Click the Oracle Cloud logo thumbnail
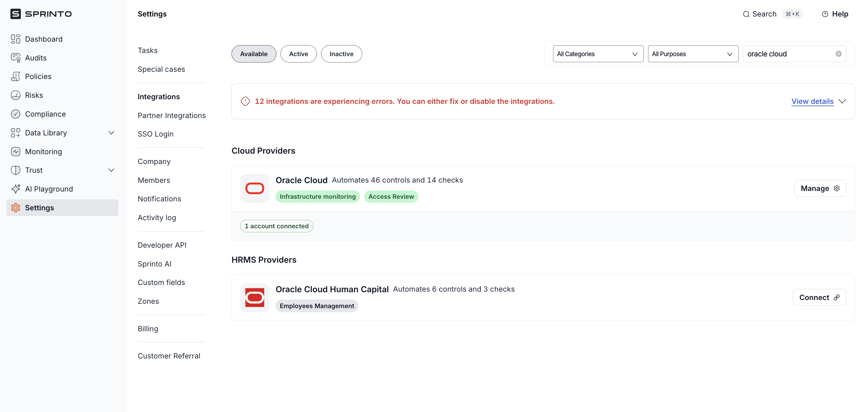The width and height of the screenshot is (868, 412). pyautogui.click(x=254, y=188)
